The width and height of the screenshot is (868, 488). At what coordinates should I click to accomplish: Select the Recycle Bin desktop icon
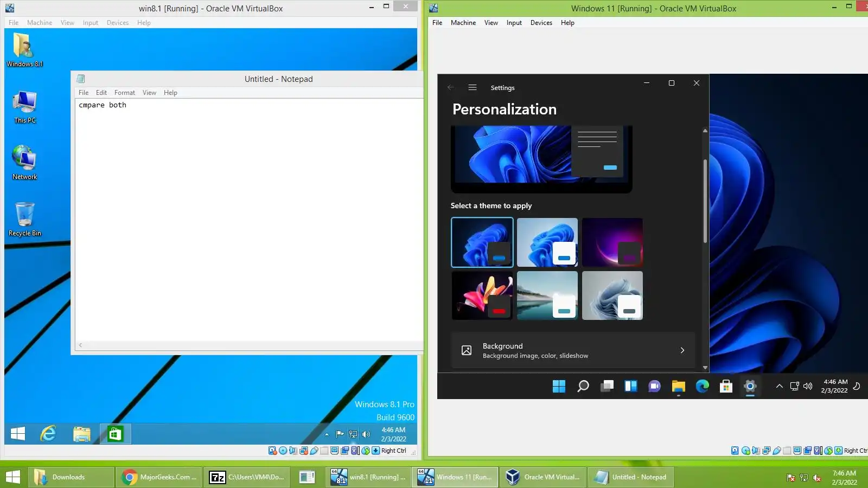[x=24, y=219]
